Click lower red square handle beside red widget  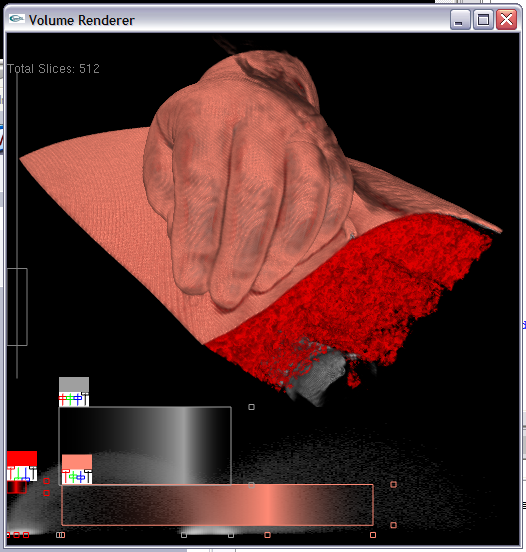click(x=46, y=493)
